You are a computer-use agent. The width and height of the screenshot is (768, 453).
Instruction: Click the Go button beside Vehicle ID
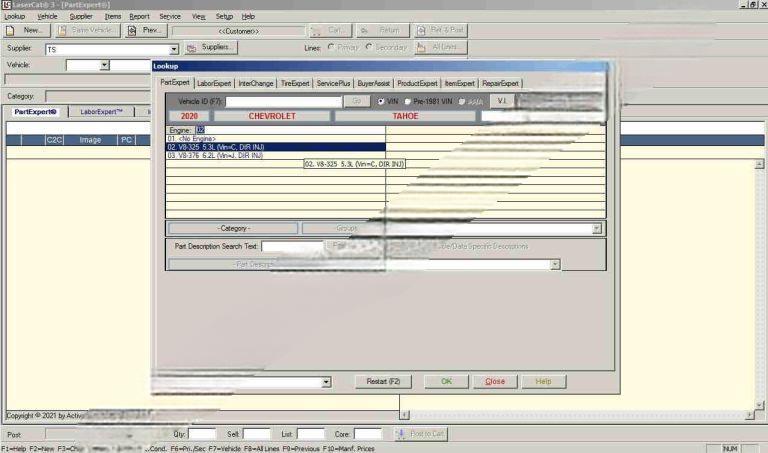357,101
